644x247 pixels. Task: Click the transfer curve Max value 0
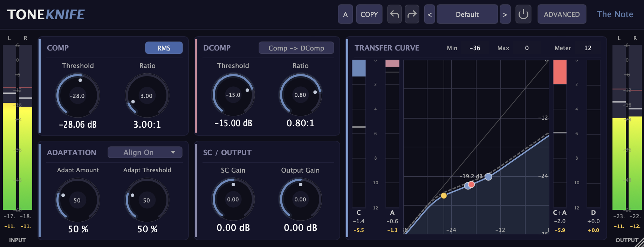tap(527, 48)
